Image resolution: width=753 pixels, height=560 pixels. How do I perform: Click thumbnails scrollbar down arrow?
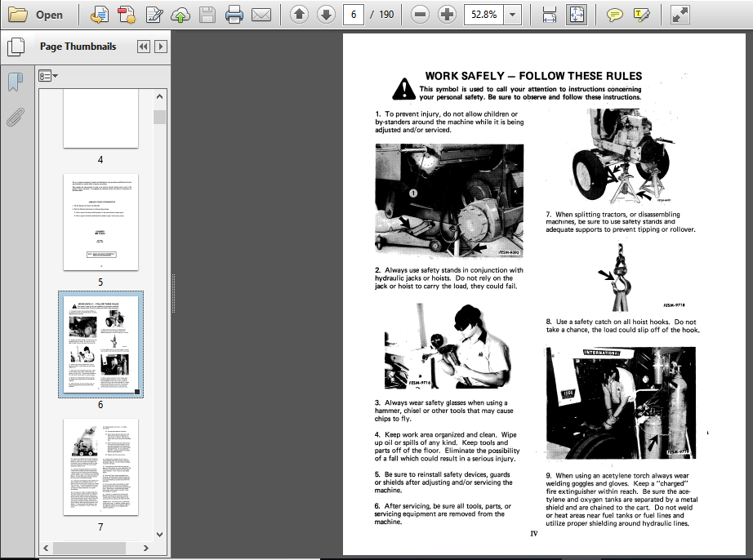click(160, 534)
